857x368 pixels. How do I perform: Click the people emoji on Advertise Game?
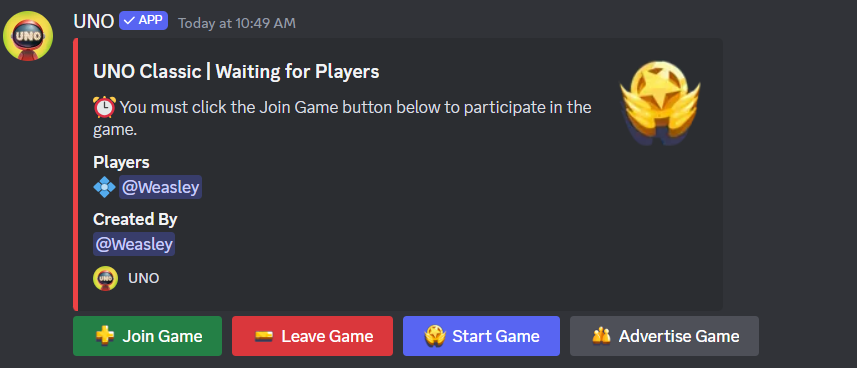601,336
